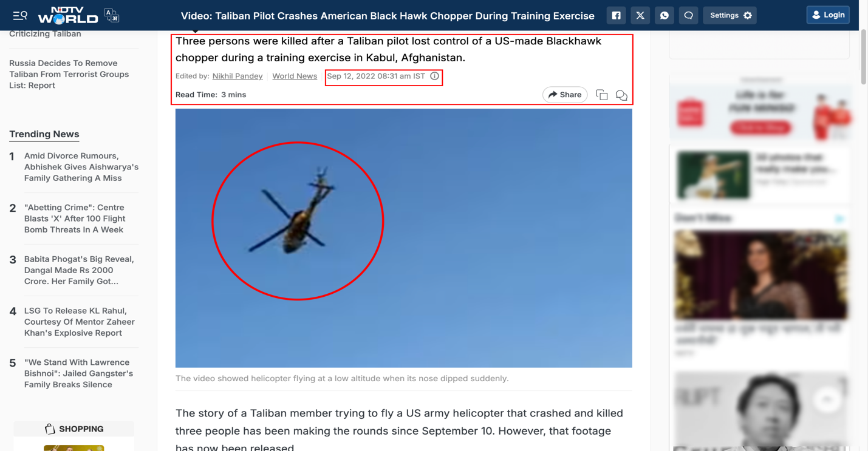Switch language with the A/अ icon
Viewport: 868px width, 451px height.
point(112,15)
